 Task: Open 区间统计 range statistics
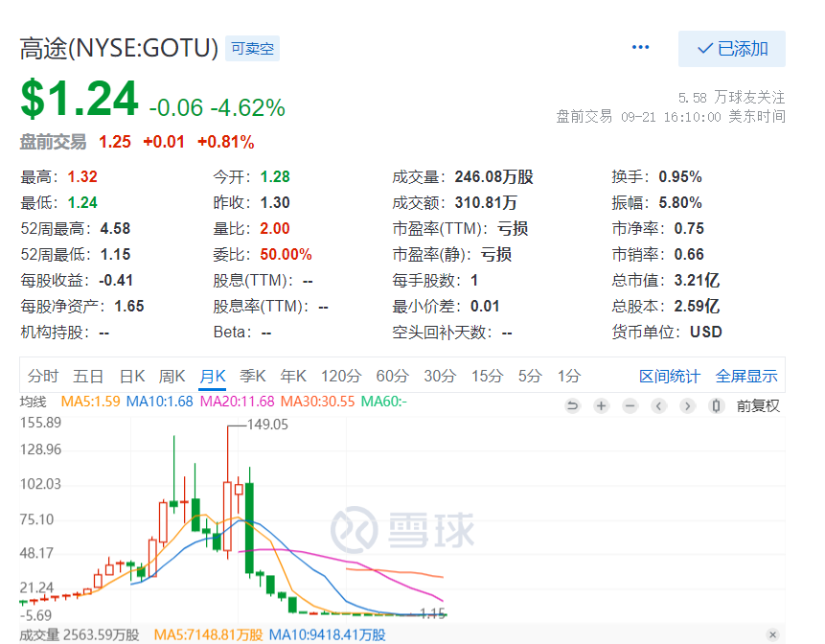[670, 377]
